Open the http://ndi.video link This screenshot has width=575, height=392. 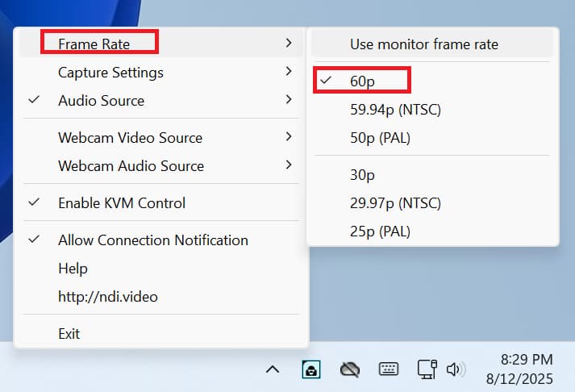(107, 297)
